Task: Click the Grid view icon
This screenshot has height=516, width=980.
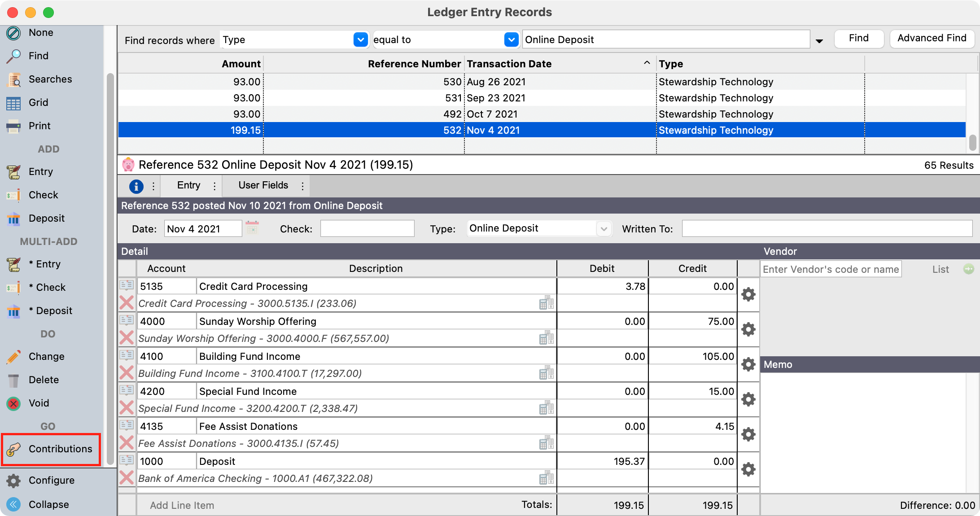Action: click(14, 103)
